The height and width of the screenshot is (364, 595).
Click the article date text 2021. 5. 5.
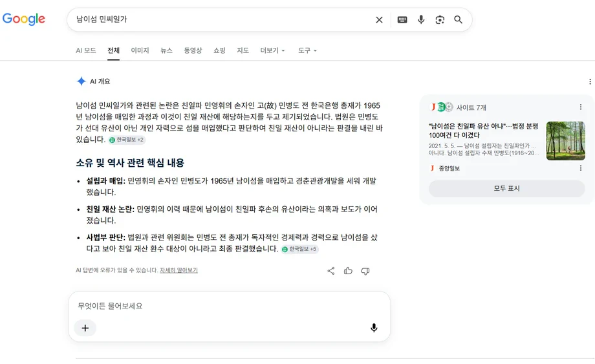[442, 146]
